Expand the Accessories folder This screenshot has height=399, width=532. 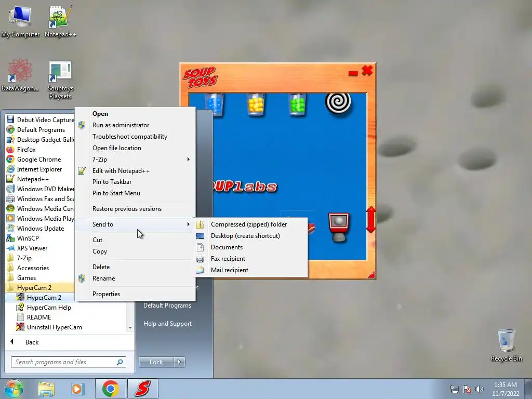tap(40, 268)
